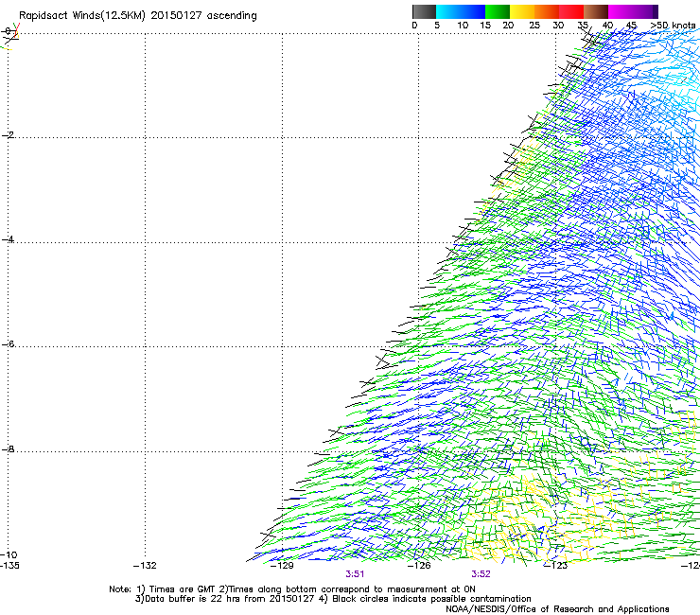Click the gray 0-5 knots color band

[x=424, y=11]
